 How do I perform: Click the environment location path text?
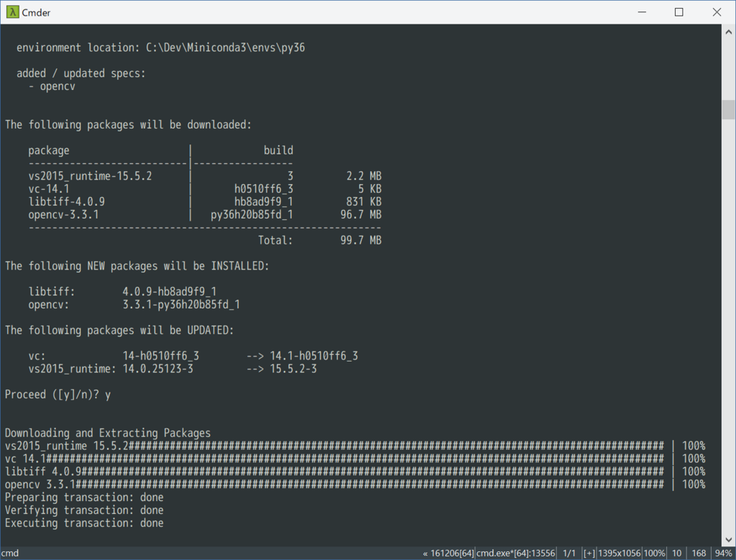225,48
